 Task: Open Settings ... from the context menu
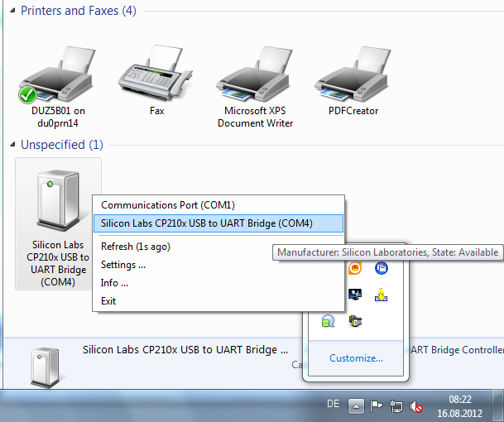pos(218,265)
